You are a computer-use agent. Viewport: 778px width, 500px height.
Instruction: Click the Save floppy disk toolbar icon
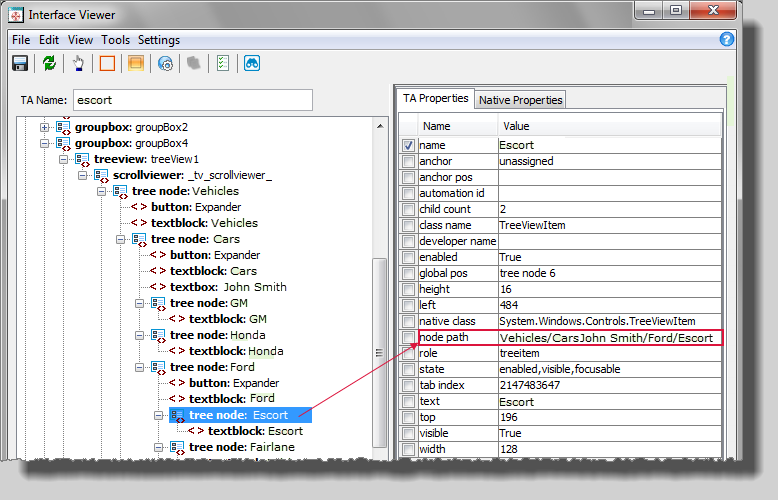(20, 63)
